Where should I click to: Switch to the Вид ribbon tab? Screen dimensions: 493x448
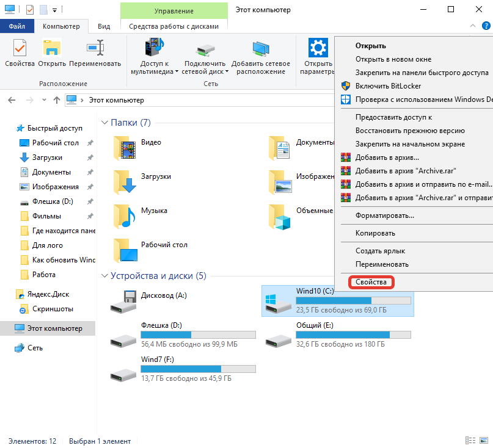[x=104, y=26]
